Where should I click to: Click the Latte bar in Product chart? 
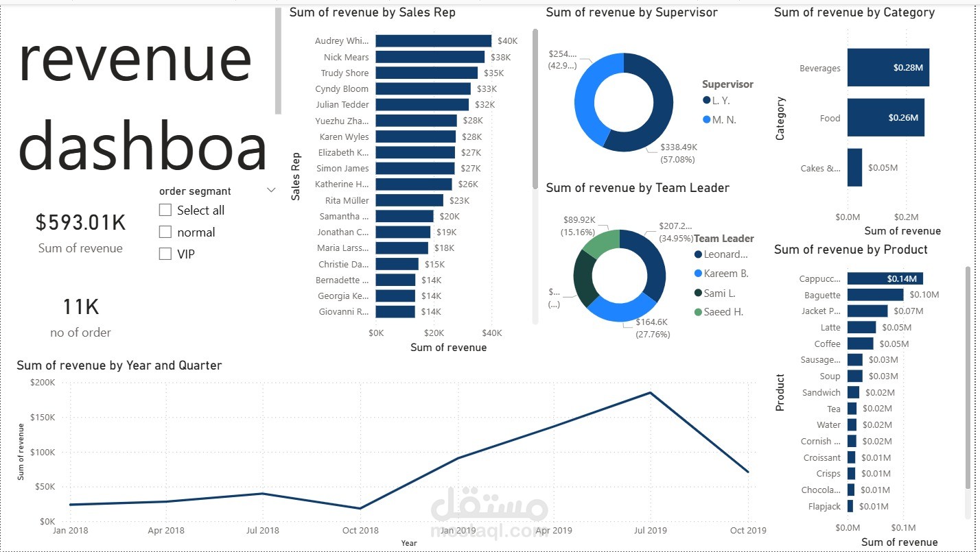[863, 327]
